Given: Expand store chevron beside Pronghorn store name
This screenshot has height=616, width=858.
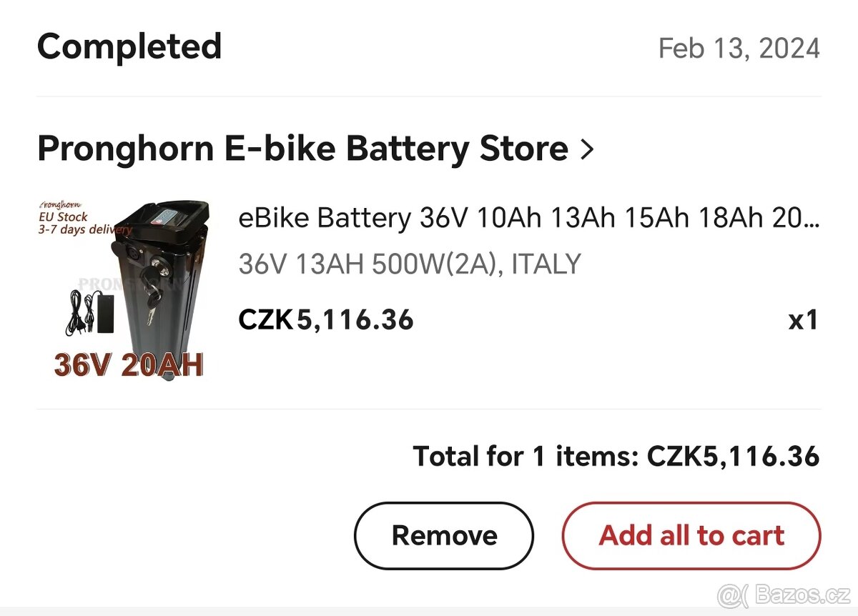Looking at the screenshot, I should pos(587,149).
